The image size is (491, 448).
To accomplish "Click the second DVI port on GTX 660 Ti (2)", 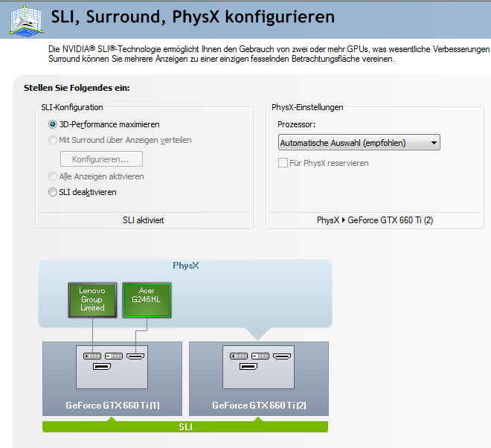I will pyautogui.click(x=260, y=356).
